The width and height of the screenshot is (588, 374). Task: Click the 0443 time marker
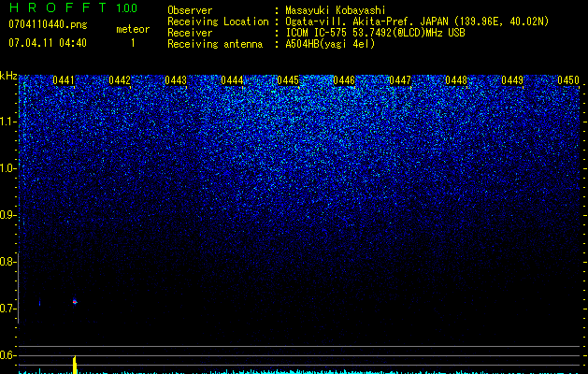[176, 80]
